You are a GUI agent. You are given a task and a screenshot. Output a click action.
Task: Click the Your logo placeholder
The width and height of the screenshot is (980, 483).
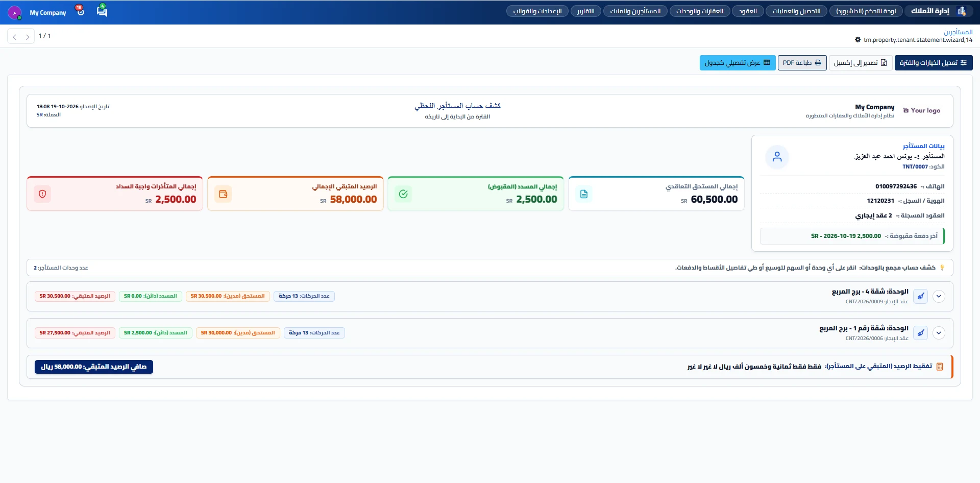tap(922, 110)
